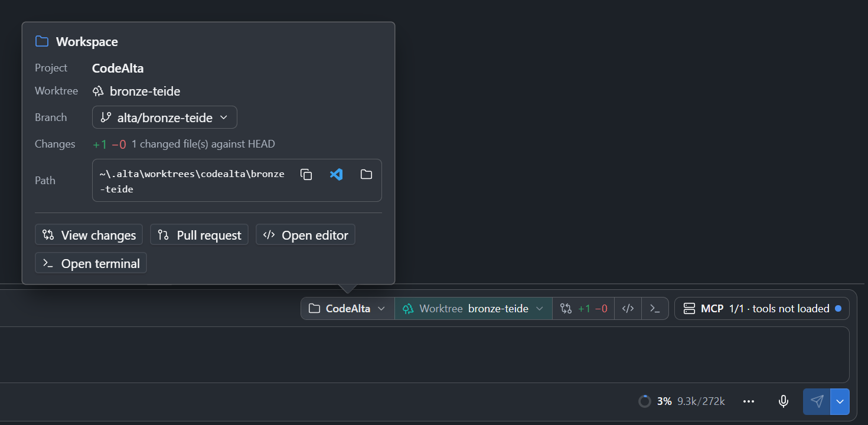The image size is (868, 425).
Task: Click the worktree path text
Action: coord(192,181)
